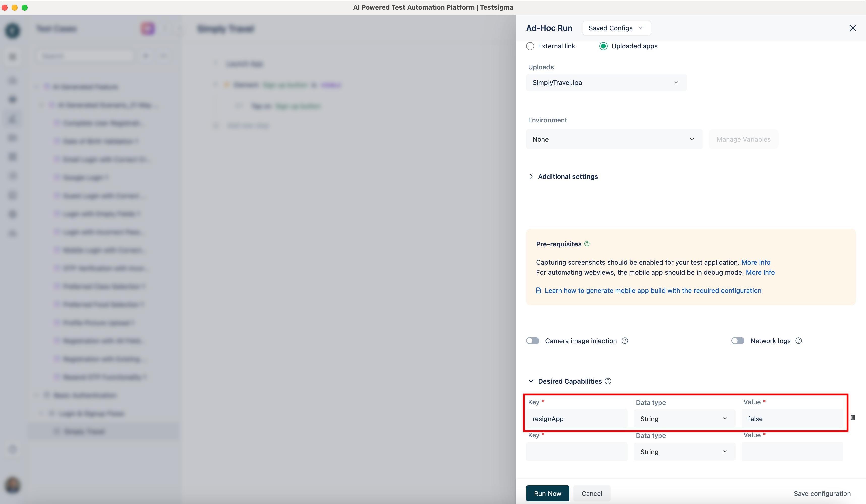Image resolution: width=866 pixels, height=504 pixels.
Task: Click the Cancel button
Action: click(591, 493)
